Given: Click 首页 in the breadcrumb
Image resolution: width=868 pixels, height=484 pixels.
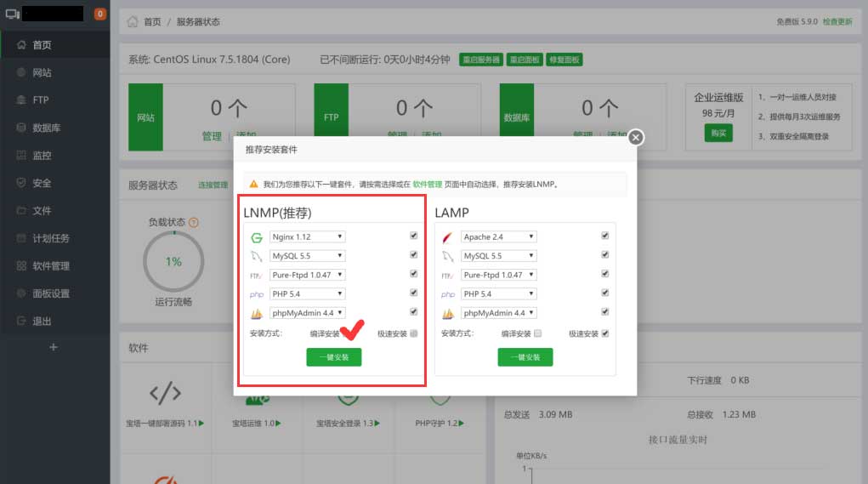Looking at the screenshot, I should tap(152, 21).
